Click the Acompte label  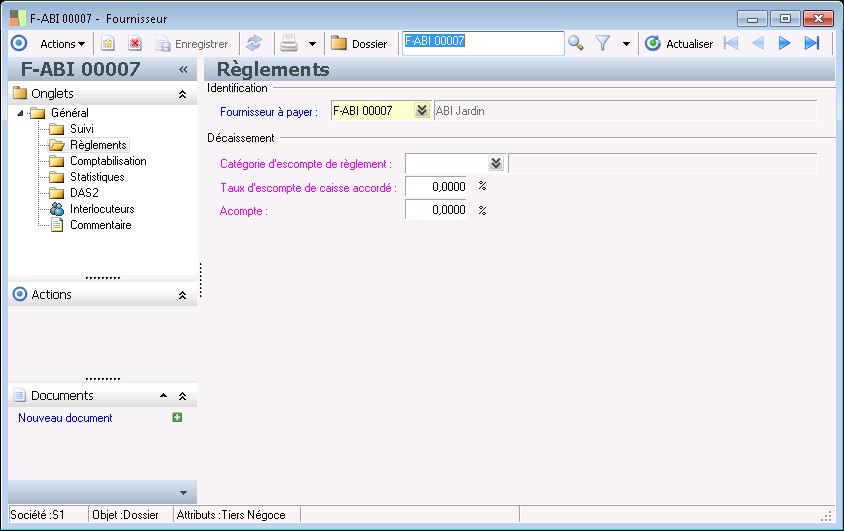point(243,211)
